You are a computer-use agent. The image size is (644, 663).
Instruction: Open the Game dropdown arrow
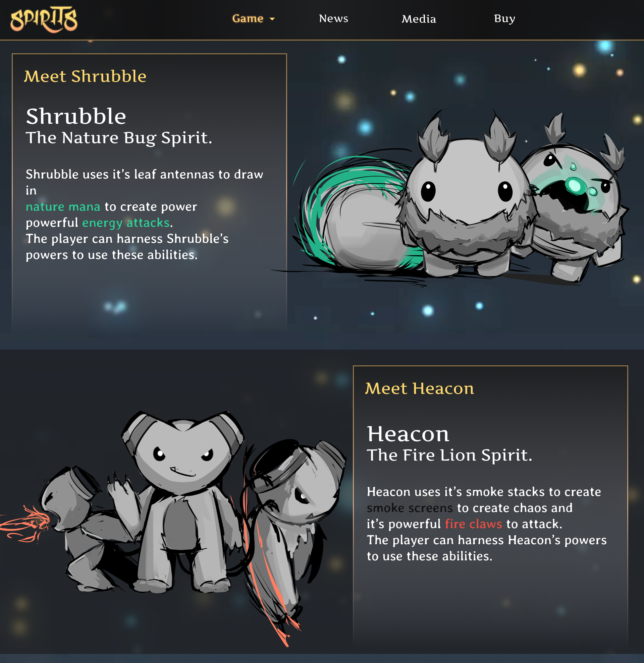[272, 19]
